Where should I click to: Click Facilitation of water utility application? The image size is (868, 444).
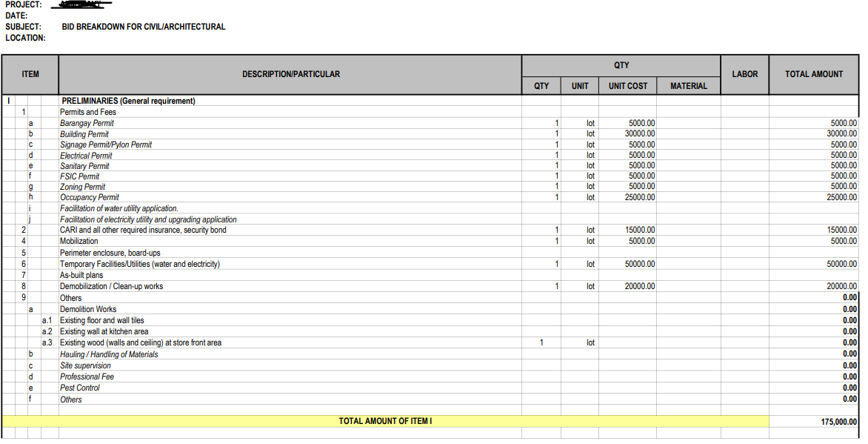(119, 208)
